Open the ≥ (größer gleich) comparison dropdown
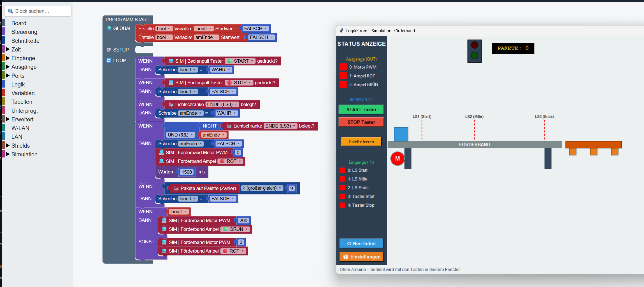The image size is (644, 287). [x=262, y=188]
